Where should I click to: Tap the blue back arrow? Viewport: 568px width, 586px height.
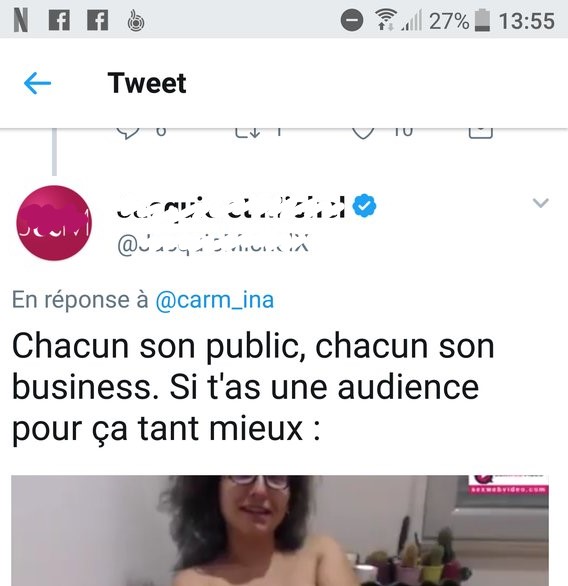(x=37, y=83)
